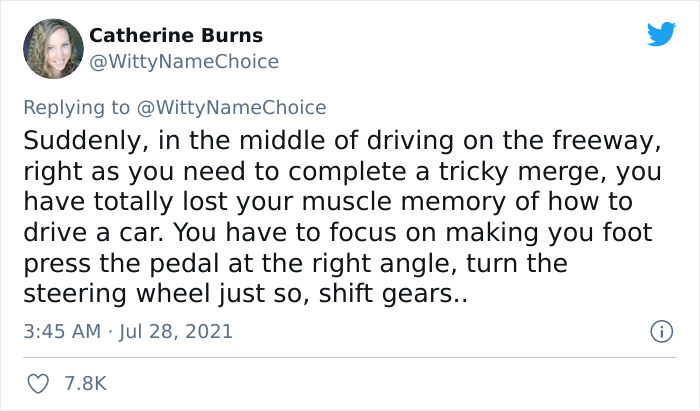The image size is (700, 411).
Task: Click the Twitter bird logo
Action: coord(661,34)
